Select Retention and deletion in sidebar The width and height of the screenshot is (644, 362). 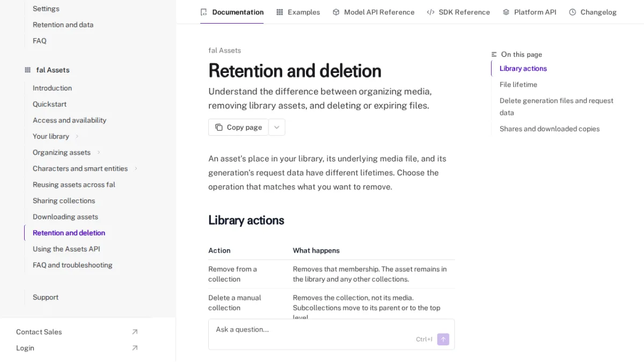point(69,233)
